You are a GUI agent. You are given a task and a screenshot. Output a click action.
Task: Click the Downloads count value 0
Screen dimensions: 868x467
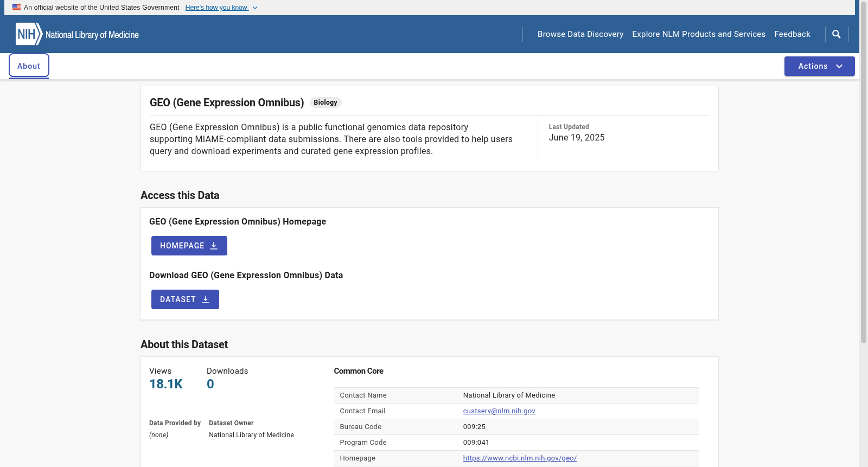point(210,384)
